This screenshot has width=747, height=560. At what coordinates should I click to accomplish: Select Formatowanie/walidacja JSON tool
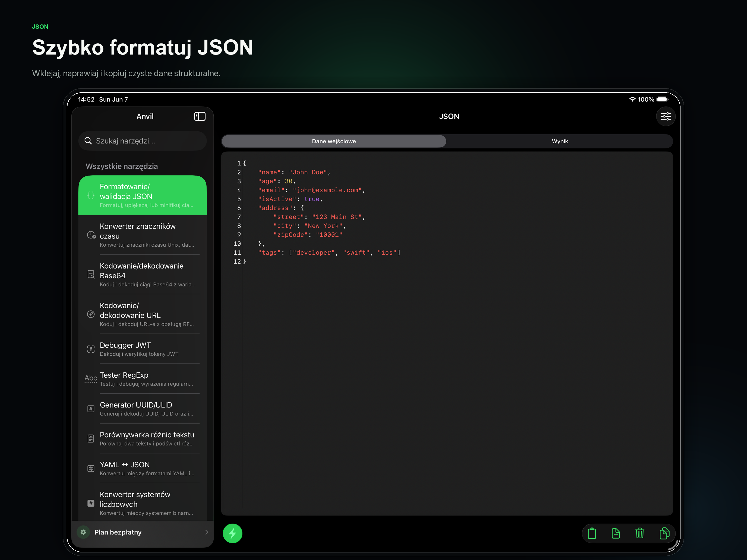pos(143,195)
